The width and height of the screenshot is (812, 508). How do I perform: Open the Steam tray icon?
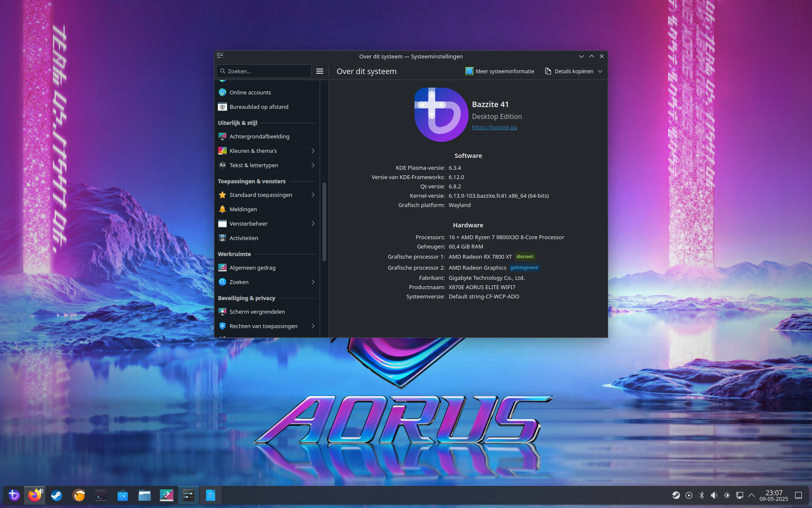point(676,495)
